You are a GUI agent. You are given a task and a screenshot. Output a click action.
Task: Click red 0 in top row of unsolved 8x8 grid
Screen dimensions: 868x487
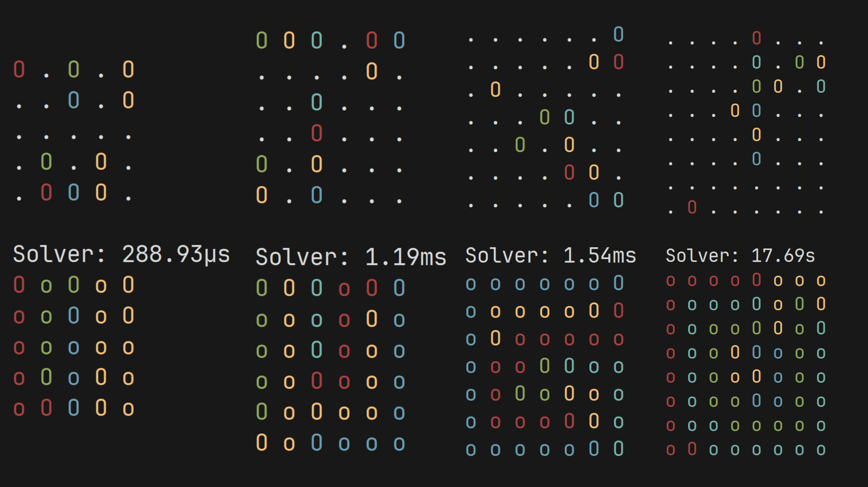coord(756,38)
